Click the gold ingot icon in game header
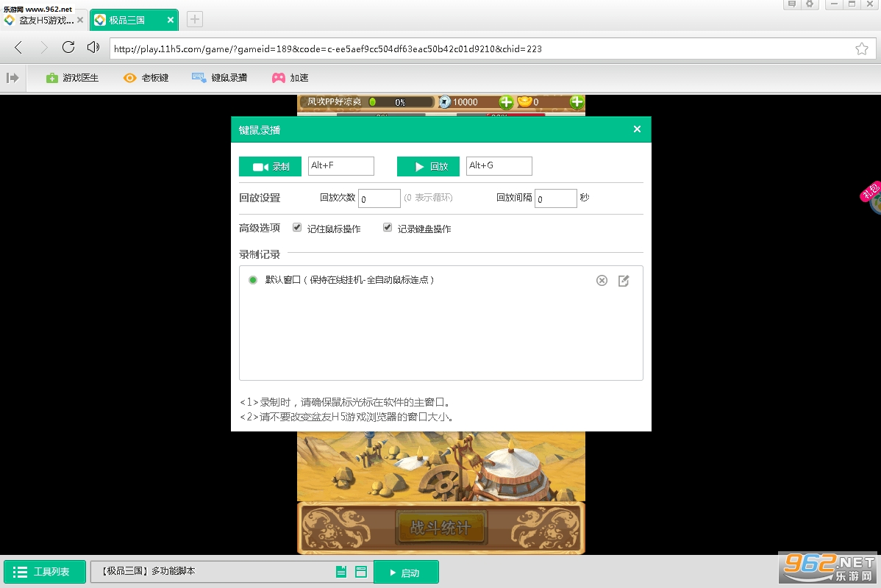The width and height of the screenshot is (881, 588). click(x=524, y=101)
